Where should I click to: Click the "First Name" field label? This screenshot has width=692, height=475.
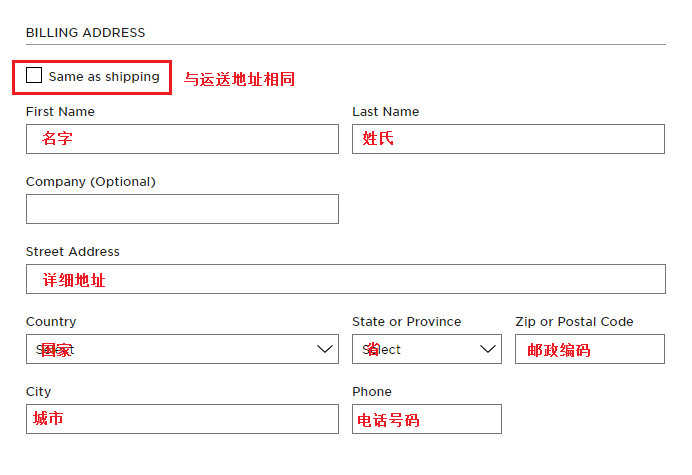click(60, 112)
